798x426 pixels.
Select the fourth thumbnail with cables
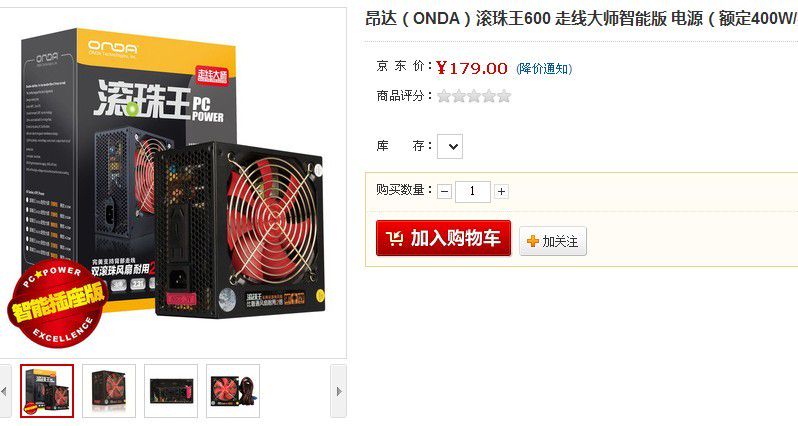tap(233, 391)
